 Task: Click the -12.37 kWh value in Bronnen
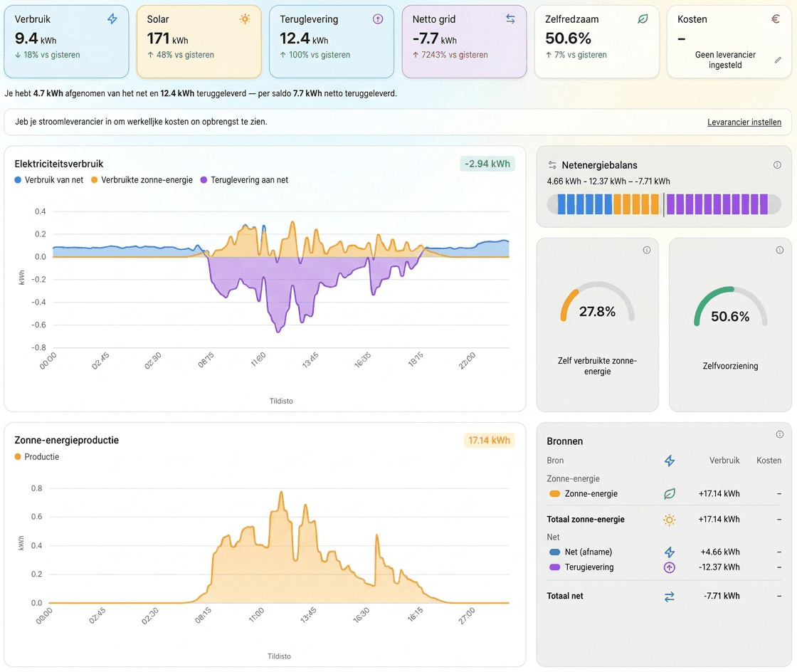pos(719,567)
